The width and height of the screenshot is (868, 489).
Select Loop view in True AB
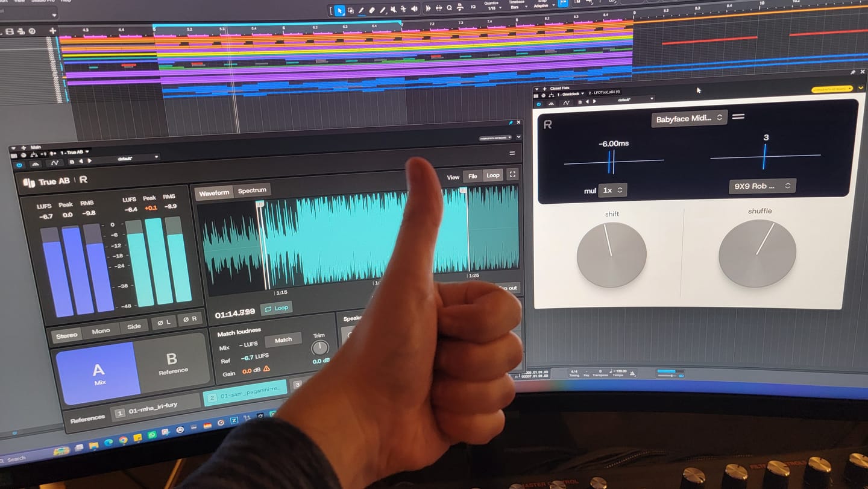pos(493,175)
